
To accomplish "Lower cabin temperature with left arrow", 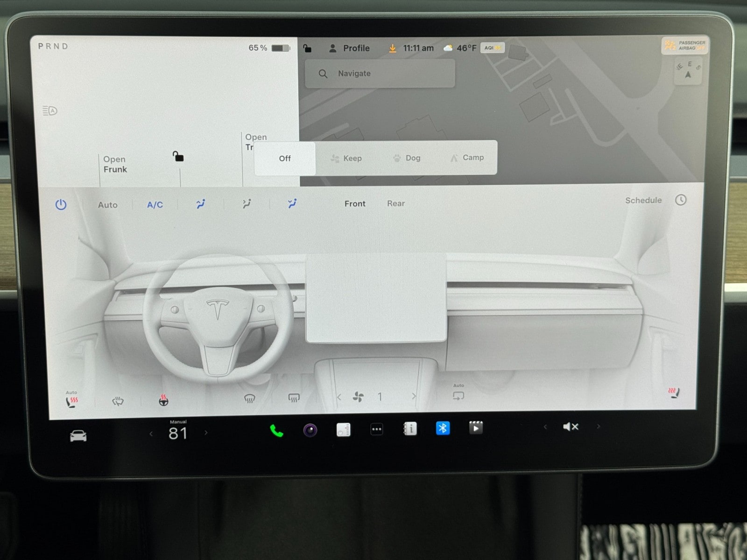I will 151,434.
